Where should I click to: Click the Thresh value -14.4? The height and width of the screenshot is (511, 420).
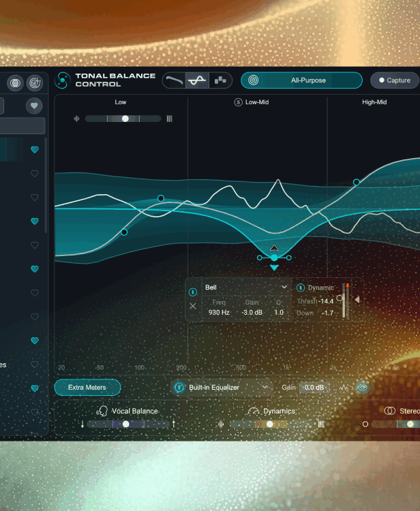point(326,301)
